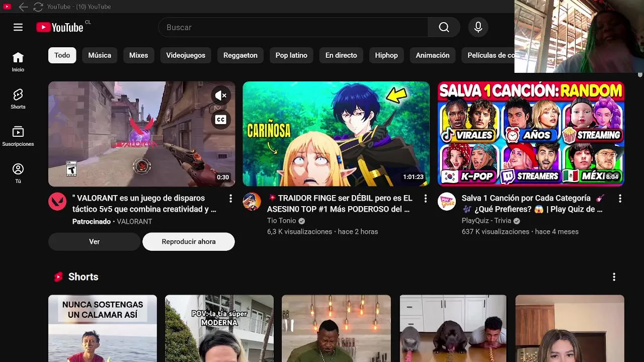Open Suscripciones in the sidebar
644x362 pixels.
(18, 136)
